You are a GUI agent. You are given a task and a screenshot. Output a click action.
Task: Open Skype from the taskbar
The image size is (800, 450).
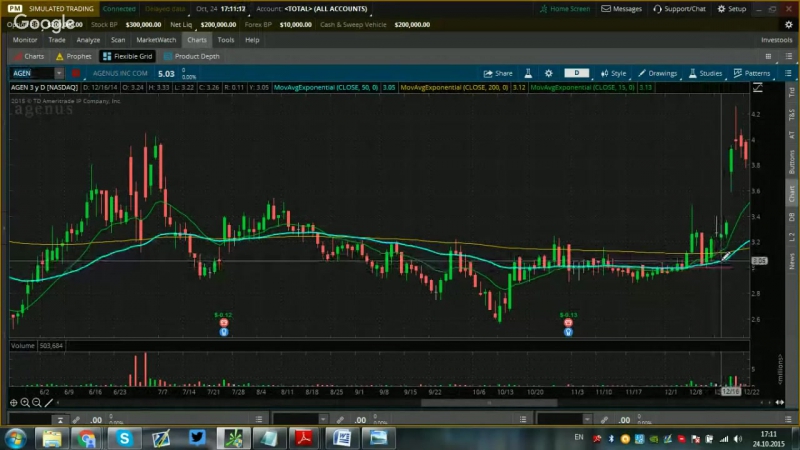click(123, 438)
